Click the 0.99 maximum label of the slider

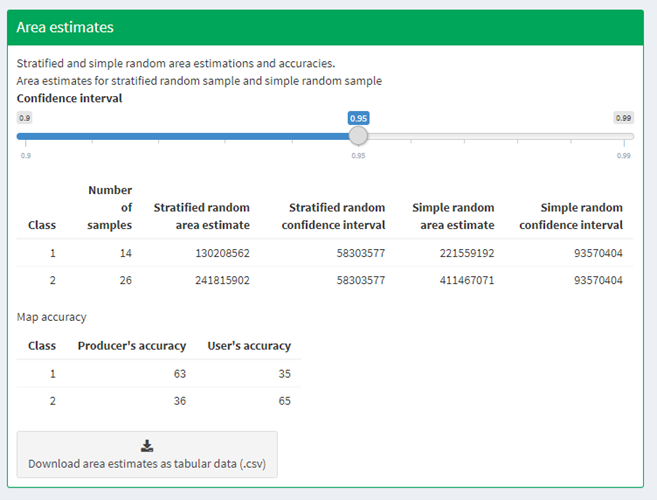[623, 118]
